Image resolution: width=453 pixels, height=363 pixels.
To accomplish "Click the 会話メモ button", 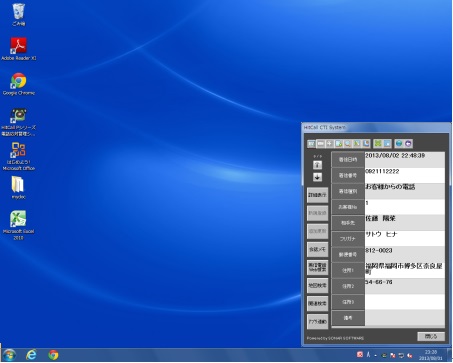I will click(x=317, y=249).
